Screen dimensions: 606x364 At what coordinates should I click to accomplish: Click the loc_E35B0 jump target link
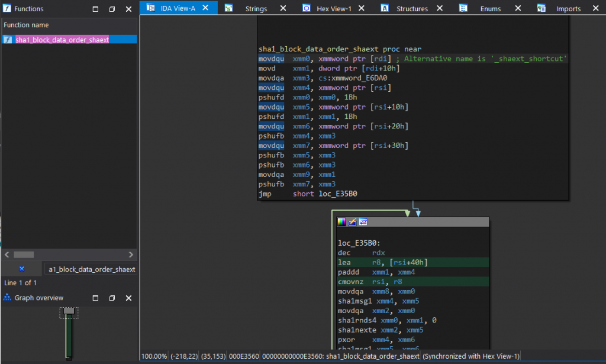[338, 194]
